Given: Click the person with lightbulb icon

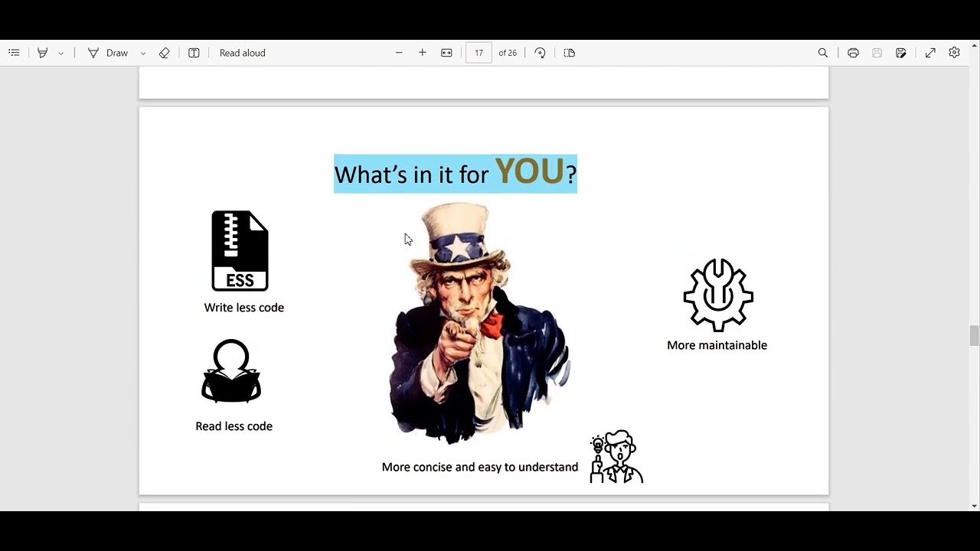Looking at the screenshot, I should [616, 457].
